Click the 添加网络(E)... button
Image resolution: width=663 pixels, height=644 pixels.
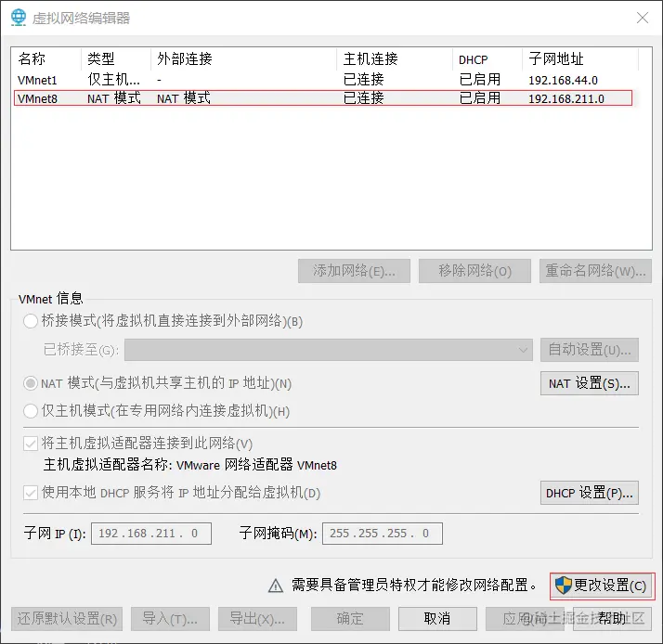tap(354, 271)
